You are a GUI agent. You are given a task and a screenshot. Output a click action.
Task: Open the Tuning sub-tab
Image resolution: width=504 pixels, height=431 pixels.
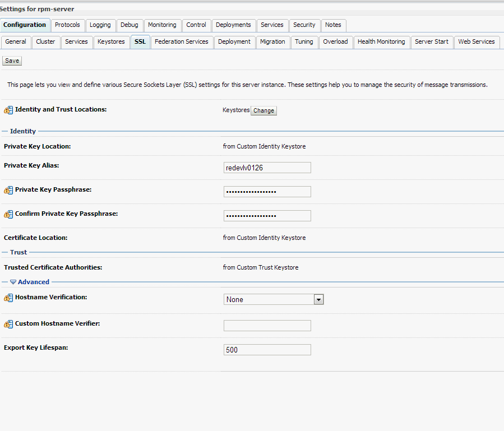point(304,42)
